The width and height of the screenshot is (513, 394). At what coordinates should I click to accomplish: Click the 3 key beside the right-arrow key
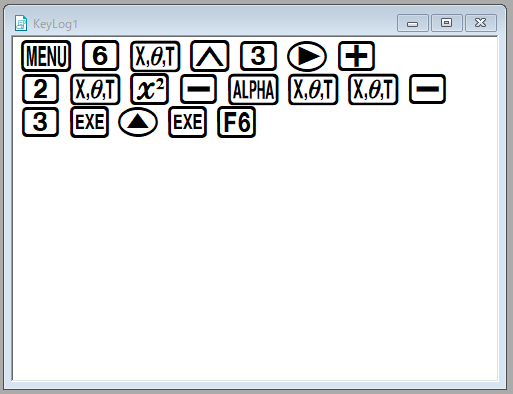pyautogui.click(x=258, y=56)
